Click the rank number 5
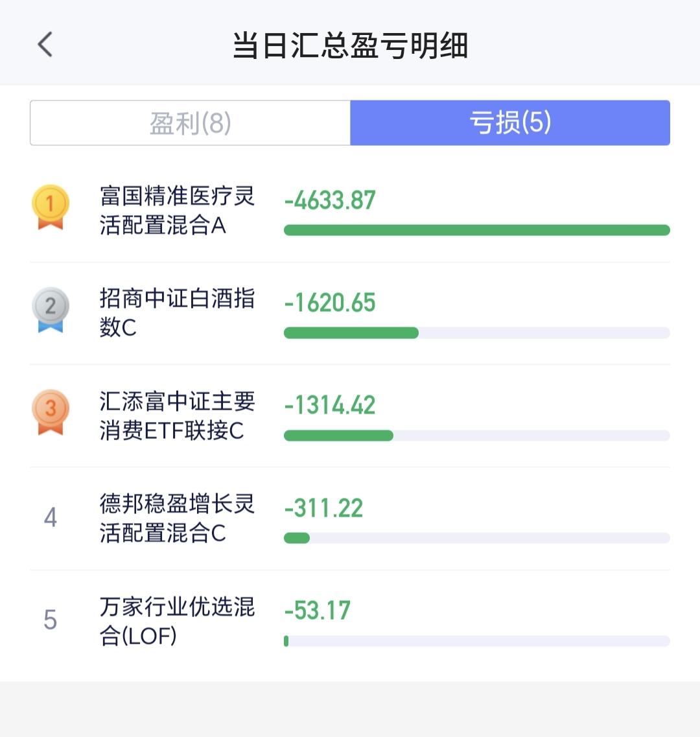700x737 pixels. click(x=51, y=620)
